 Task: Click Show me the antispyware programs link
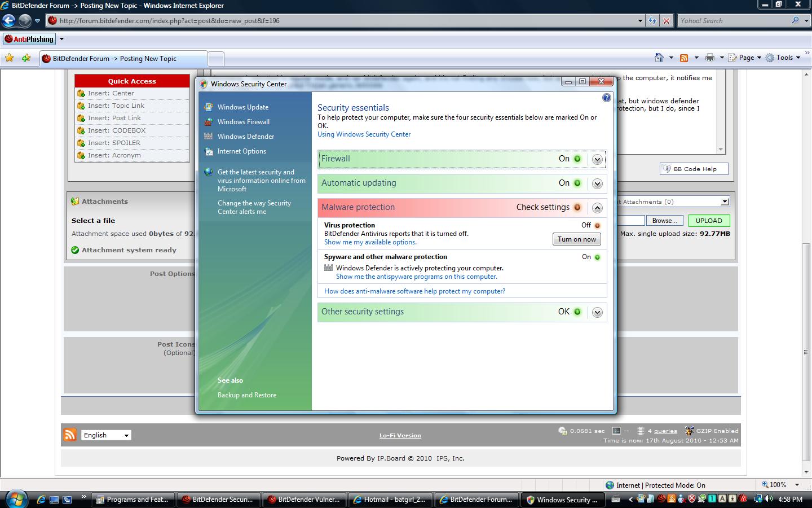[x=417, y=277]
